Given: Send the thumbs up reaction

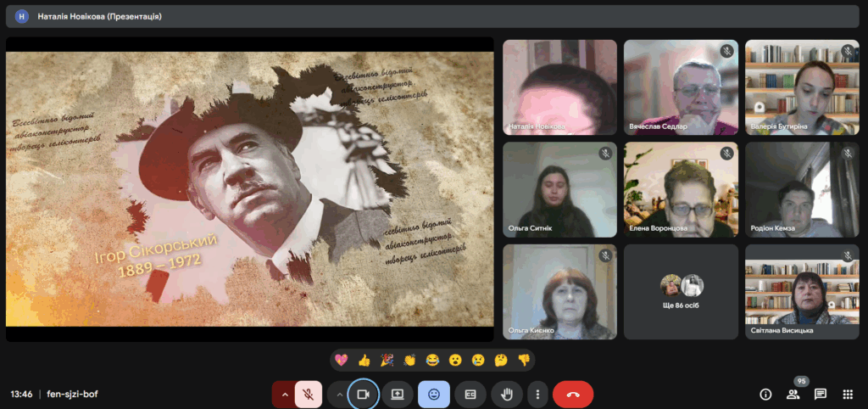Looking at the screenshot, I should pos(364,360).
